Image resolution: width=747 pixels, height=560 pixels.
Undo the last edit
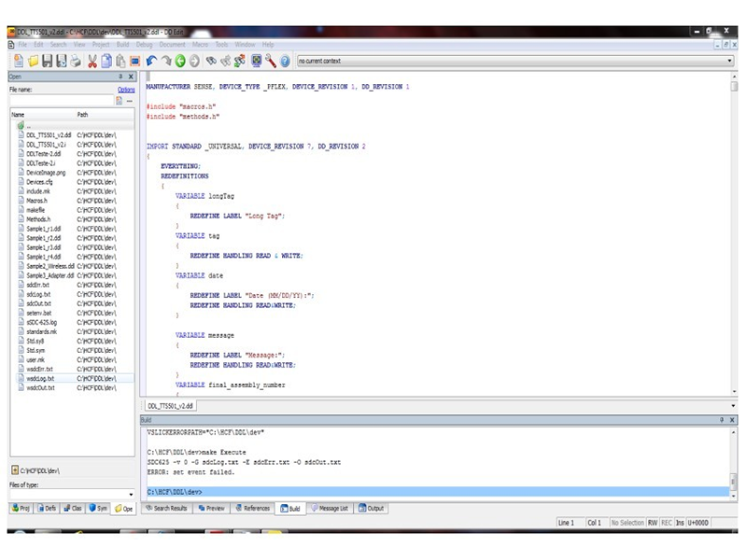(x=151, y=61)
